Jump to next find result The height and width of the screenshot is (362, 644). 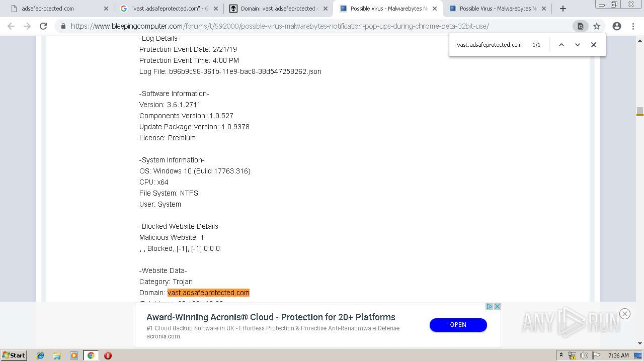(x=578, y=45)
